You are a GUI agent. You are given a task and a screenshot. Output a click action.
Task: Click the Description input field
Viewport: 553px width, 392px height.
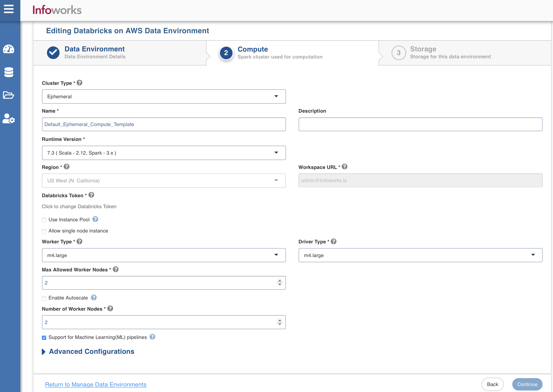[420, 124]
